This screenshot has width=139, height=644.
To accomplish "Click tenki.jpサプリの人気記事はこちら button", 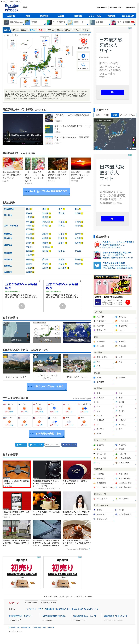I will (46, 191).
